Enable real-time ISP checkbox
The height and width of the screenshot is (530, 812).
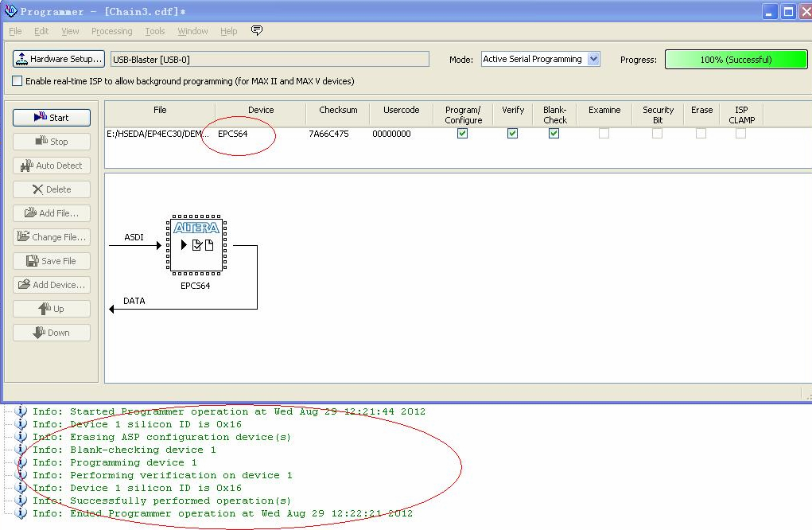click(x=17, y=81)
